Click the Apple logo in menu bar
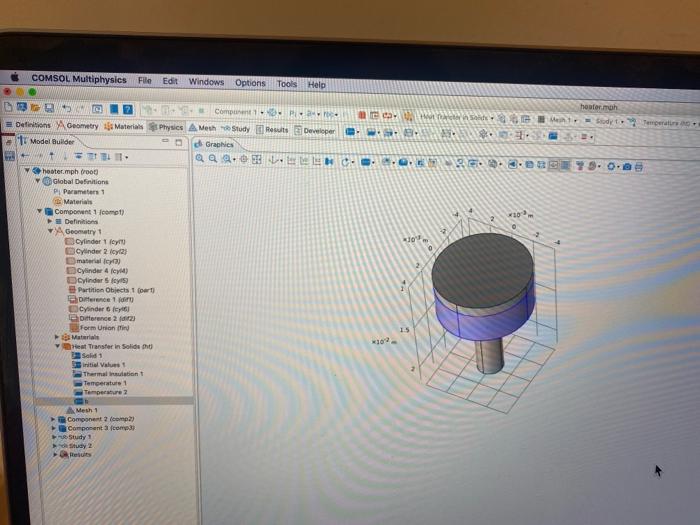700x525 pixels. coord(15,77)
